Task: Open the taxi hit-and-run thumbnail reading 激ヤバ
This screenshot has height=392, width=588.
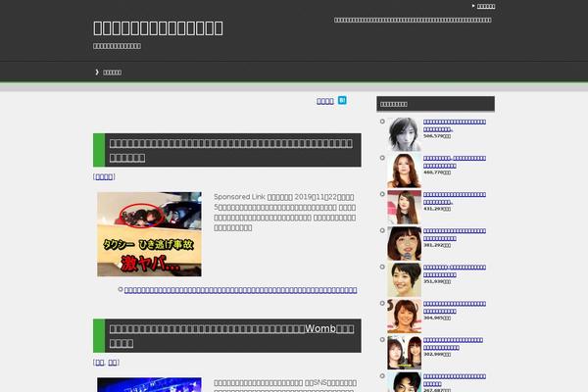Action: [x=149, y=234]
